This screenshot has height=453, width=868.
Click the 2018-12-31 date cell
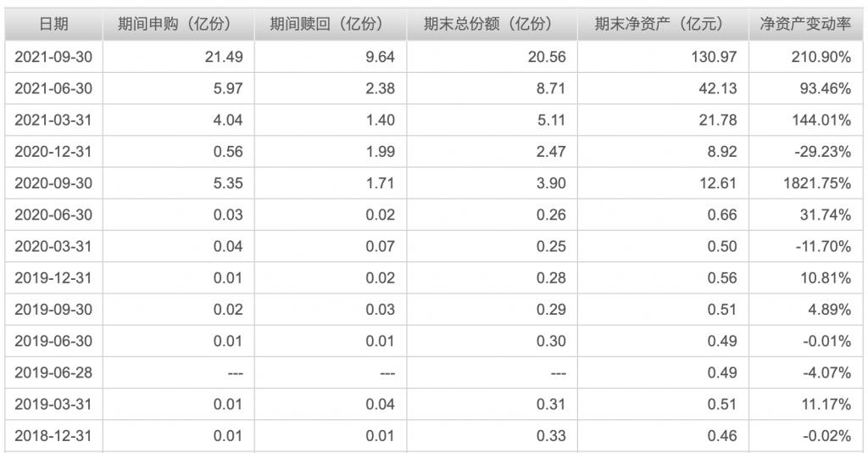coord(54,436)
